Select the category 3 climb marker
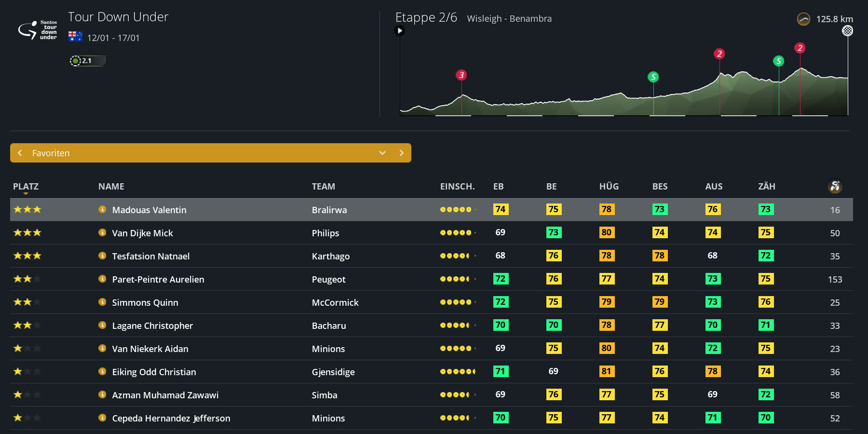The image size is (868, 434). 461,75
